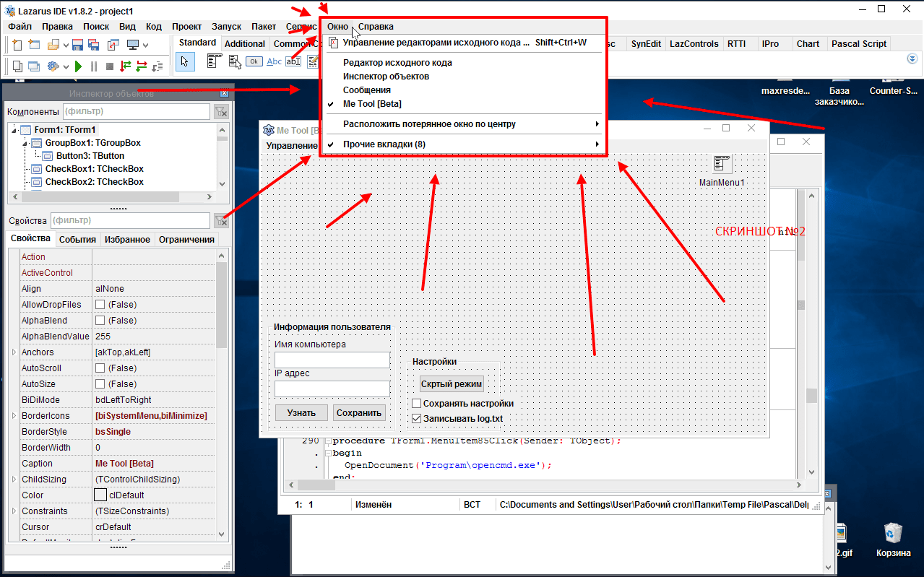This screenshot has height=577, width=924.
Task: Select 'Me Tool [Beta]' window menu entry
Action: [463, 104]
